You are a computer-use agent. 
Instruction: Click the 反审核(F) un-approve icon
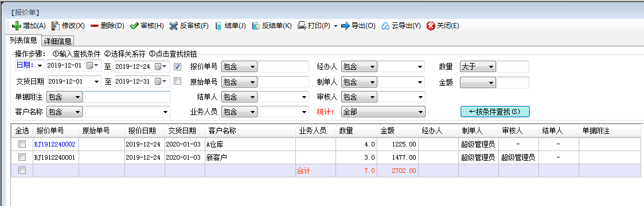point(173,26)
